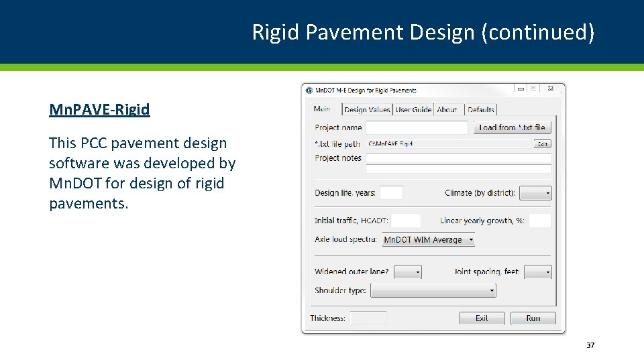
Task: Maximize the MnDOT M-E Design window
Action: coord(533,88)
